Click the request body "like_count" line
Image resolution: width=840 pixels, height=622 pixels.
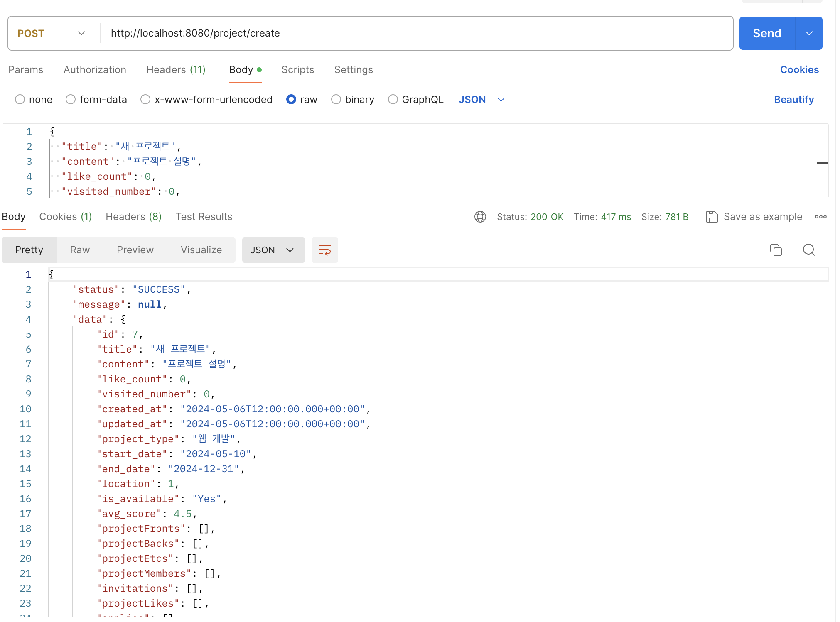108,176
